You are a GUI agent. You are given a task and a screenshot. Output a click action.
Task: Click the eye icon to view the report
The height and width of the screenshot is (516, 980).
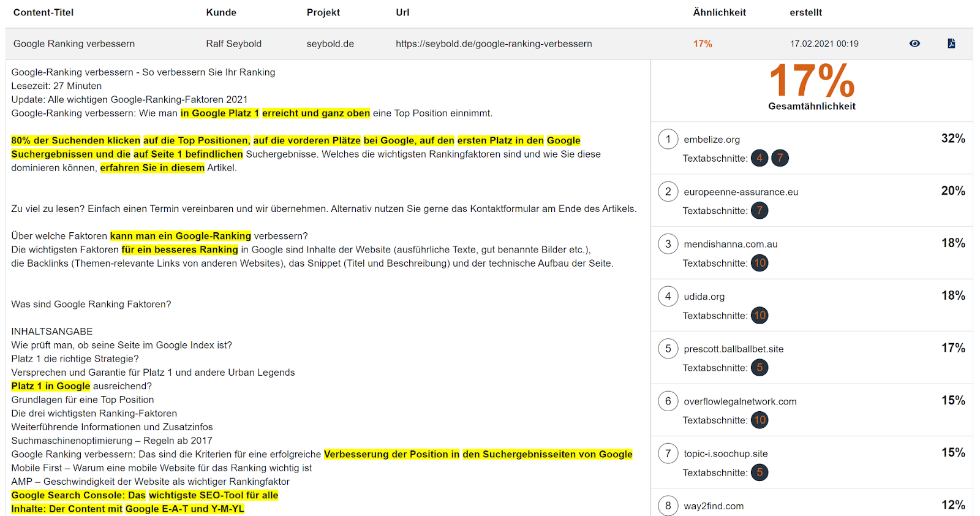pyautogui.click(x=914, y=44)
